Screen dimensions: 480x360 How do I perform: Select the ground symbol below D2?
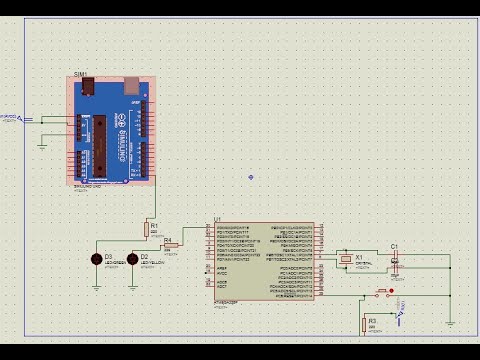click(x=133, y=288)
